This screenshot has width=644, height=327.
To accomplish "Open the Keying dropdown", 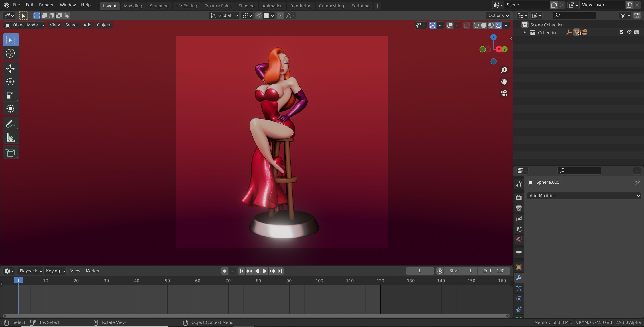I will coord(56,271).
